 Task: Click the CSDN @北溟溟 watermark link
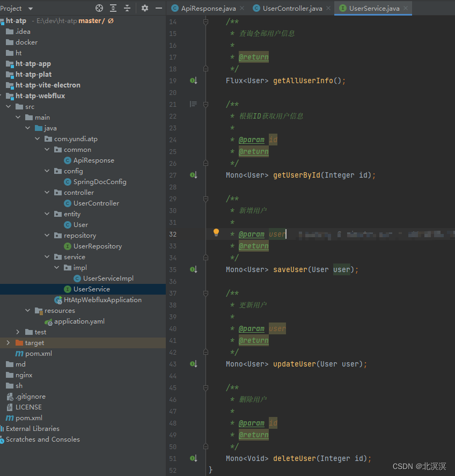click(421, 466)
